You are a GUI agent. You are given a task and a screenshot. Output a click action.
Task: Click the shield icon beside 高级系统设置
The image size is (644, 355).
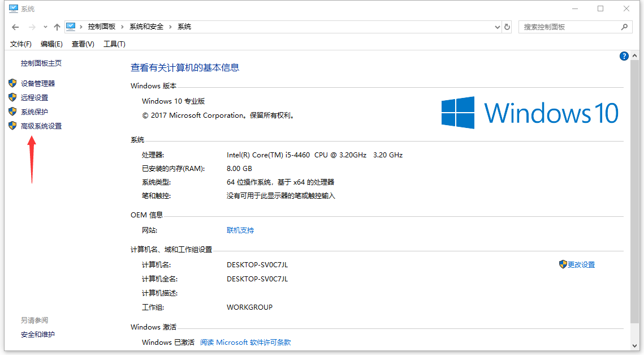click(x=12, y=126)
